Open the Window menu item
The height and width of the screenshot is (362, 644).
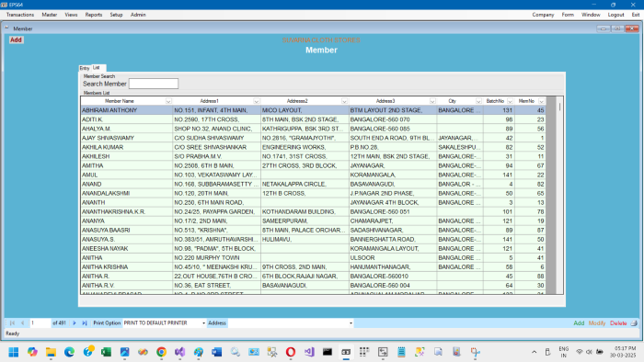coord(591,15)
